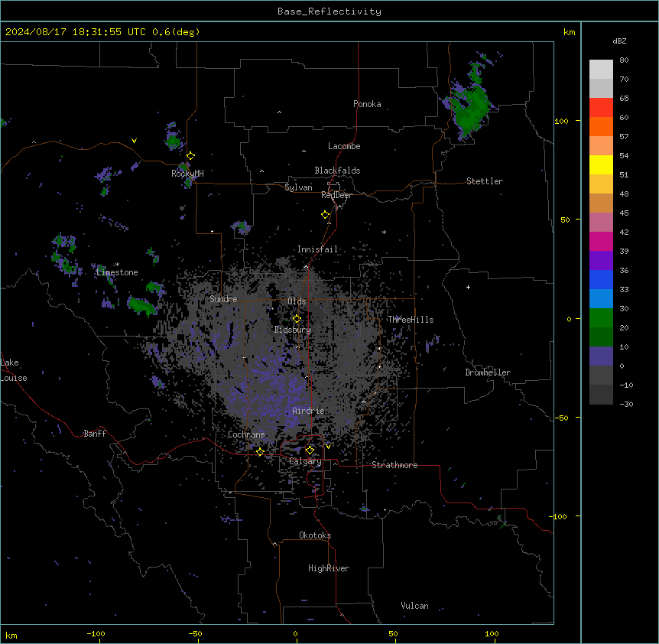Click the Banff label
Screen dimensions: 659x644
point(95,434)
